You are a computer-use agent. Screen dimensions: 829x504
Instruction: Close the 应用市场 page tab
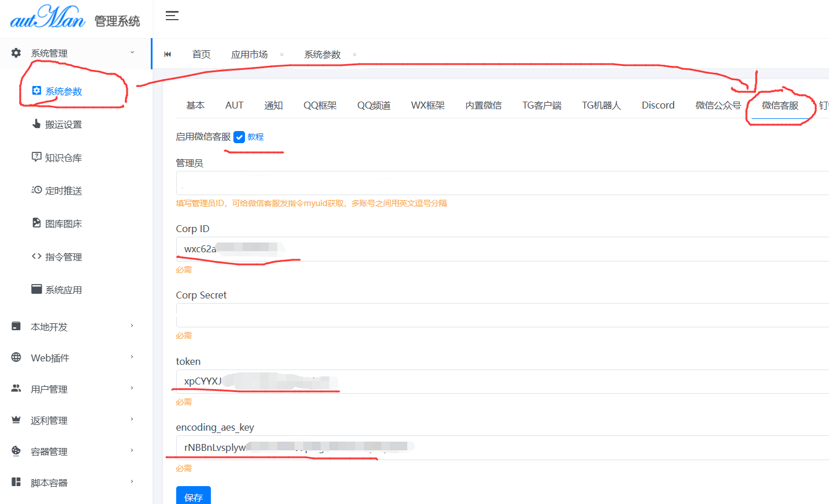[282, 55]
